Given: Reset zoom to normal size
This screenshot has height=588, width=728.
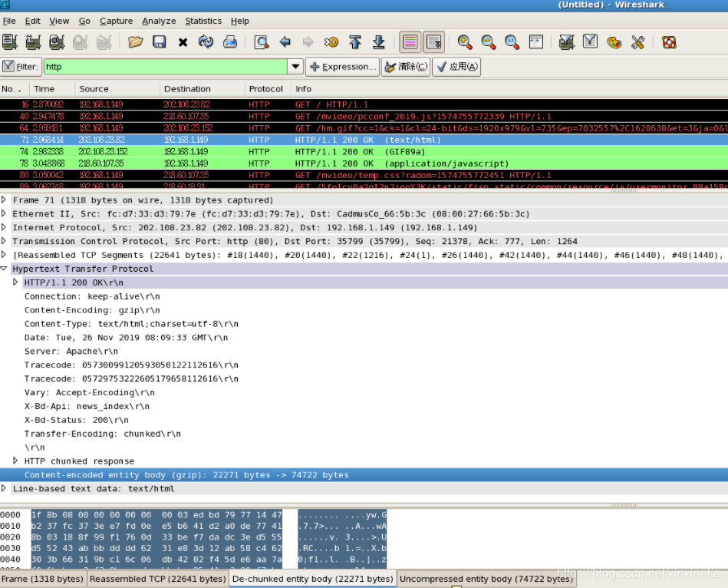Looking at the screenshot, I should (x=512, y=42).
